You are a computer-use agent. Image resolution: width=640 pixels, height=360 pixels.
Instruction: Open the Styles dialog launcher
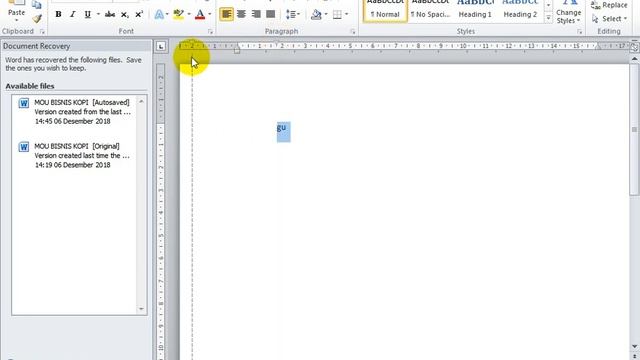[580, 31]
